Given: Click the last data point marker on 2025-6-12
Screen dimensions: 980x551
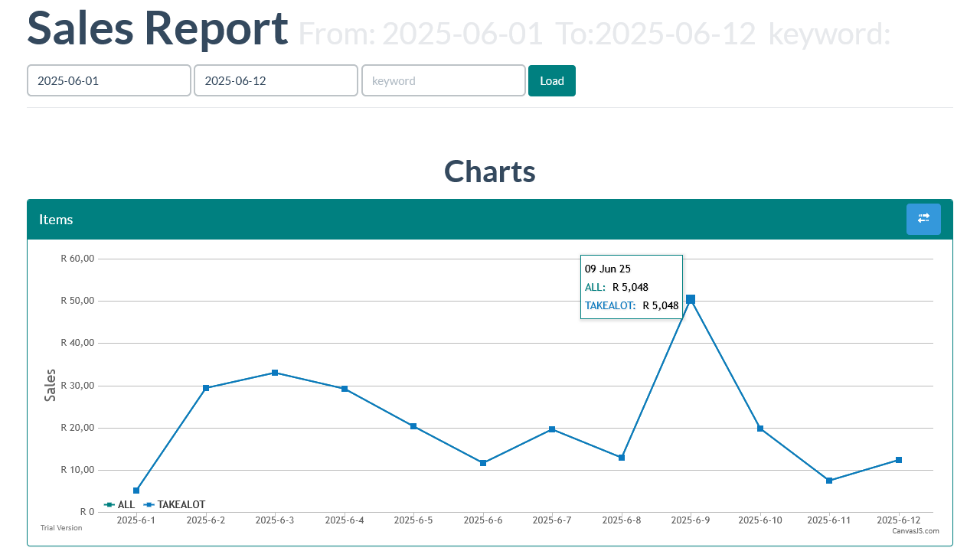Looking at the screenshot, I should coord(899,460).
